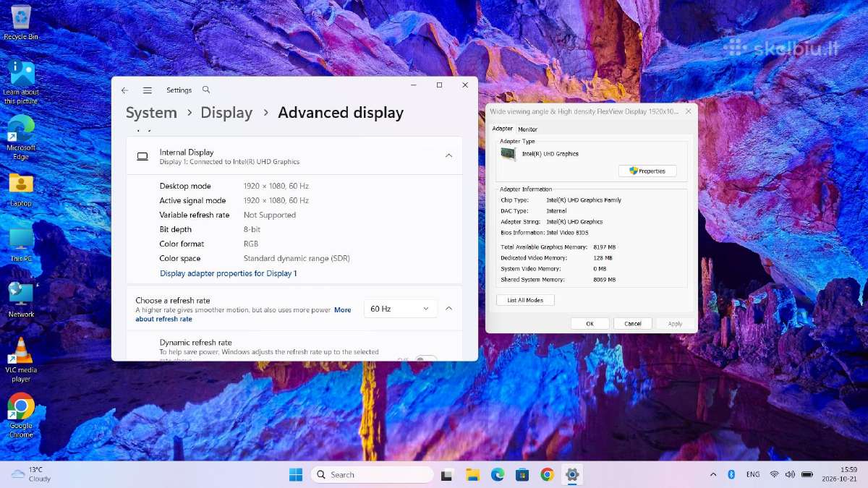Open the weather widget showing 13°C Cloudy
868x488 pixels.
tap(31, 474)
